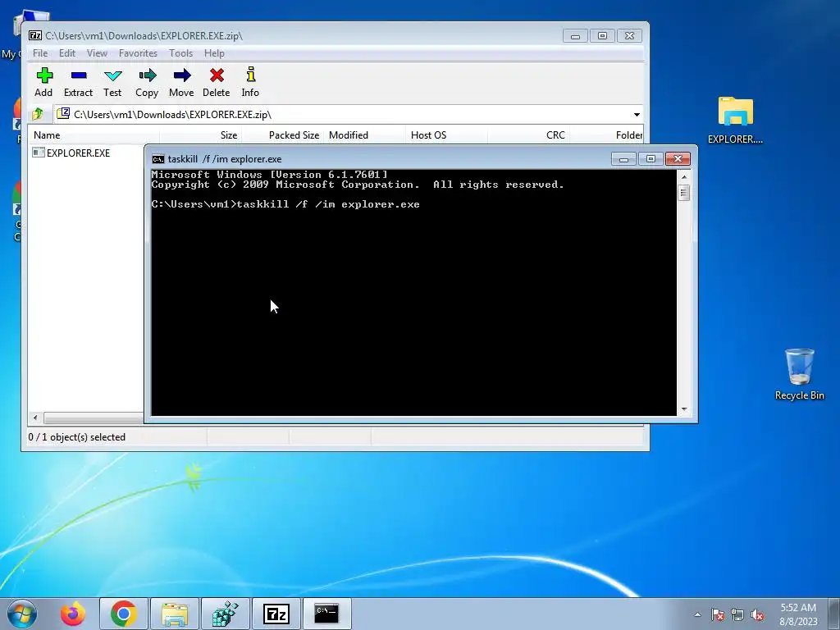This screenshot has width=840, height=630.
Task: Open the command prompt title bar system icon
Action: coord(158,159)
